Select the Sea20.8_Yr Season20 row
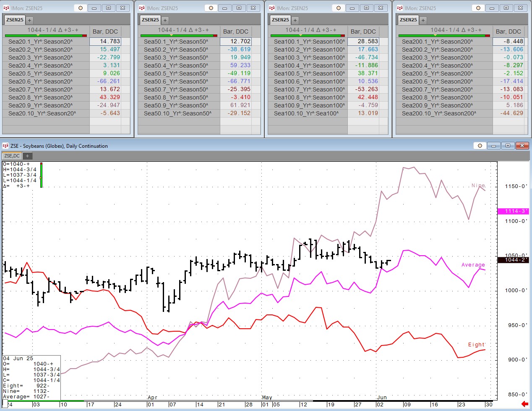 click(40, 97)
